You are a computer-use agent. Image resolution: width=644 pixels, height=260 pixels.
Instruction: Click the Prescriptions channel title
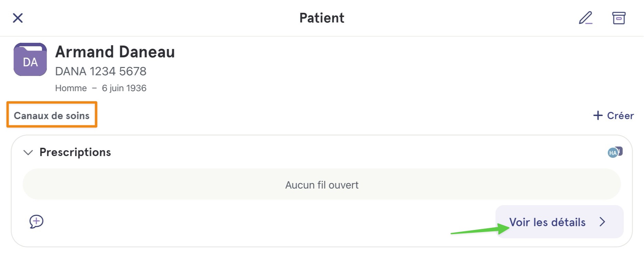point(75,152)
